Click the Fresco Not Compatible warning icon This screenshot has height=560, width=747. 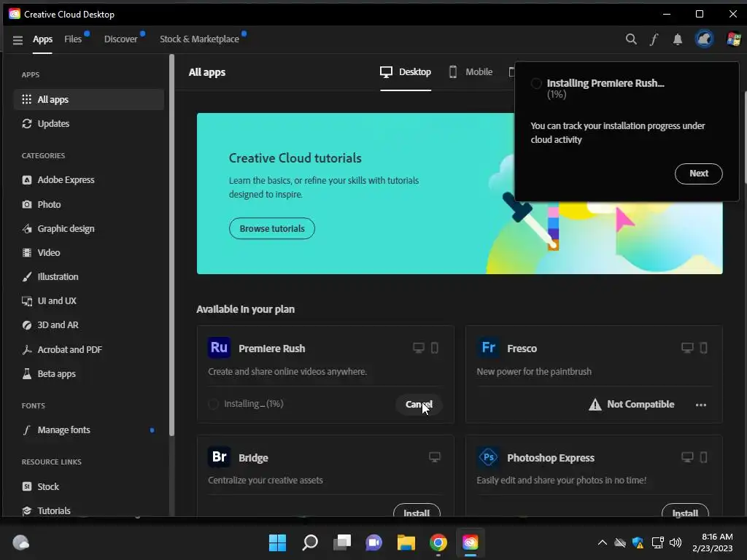[x=595, y=404]
